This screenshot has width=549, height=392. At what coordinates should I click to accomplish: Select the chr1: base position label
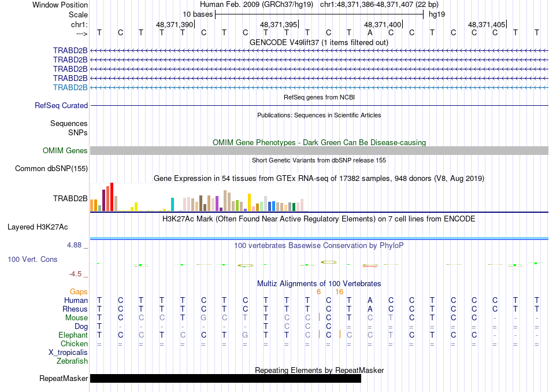(x=79, y=24)
